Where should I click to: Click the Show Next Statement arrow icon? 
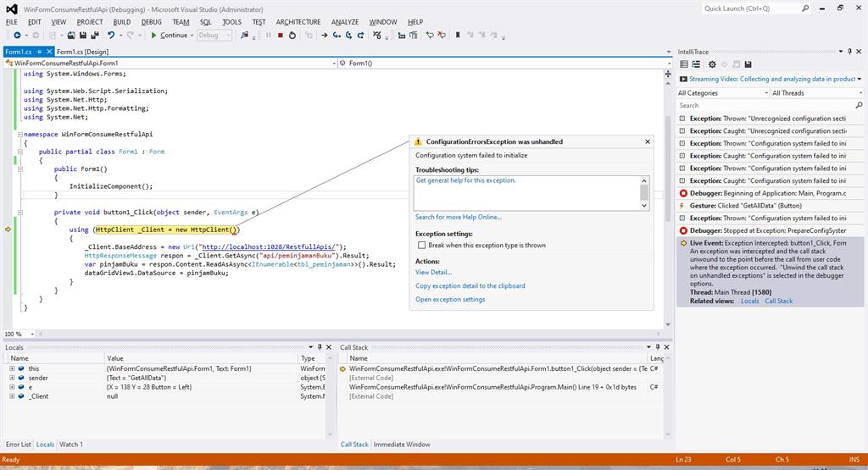tap(325, 36)
